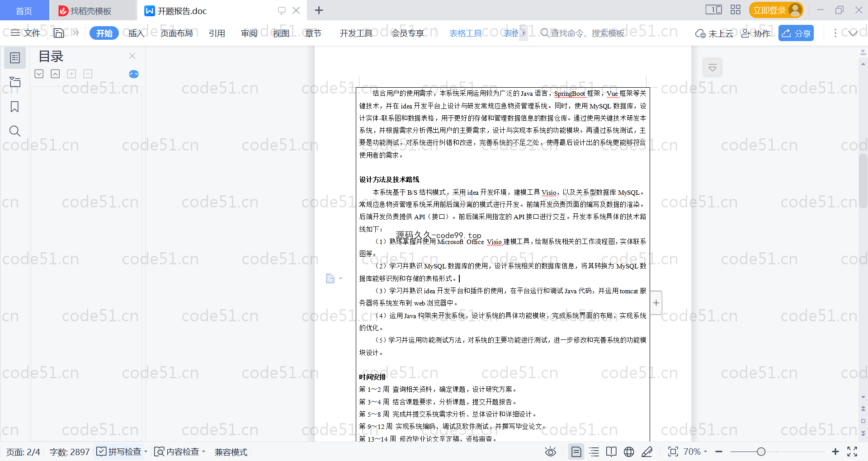Click the 分享 share button

point(796,33)
